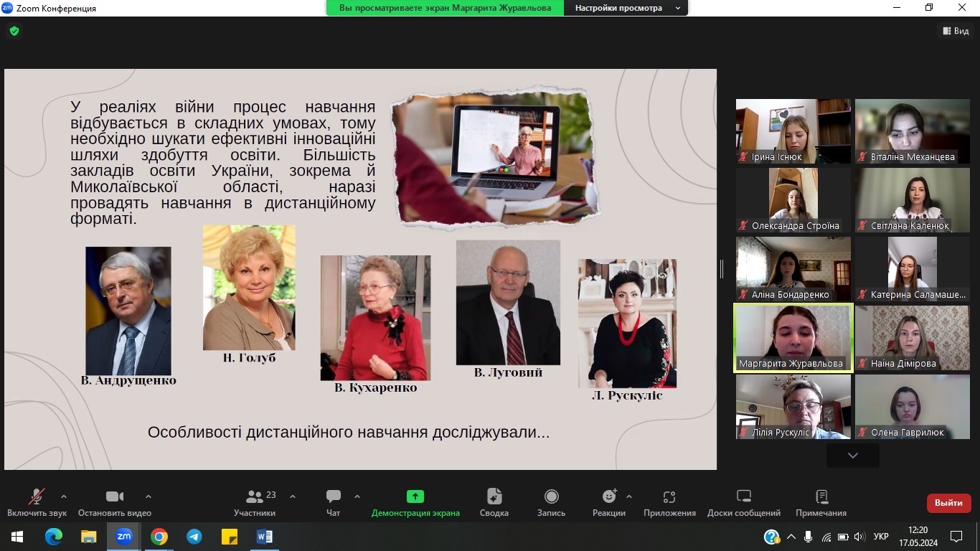This screenshot has height=551, width=980.
Task: Select Ірина Існюк video thumbnail
Action: pos(793,131)
